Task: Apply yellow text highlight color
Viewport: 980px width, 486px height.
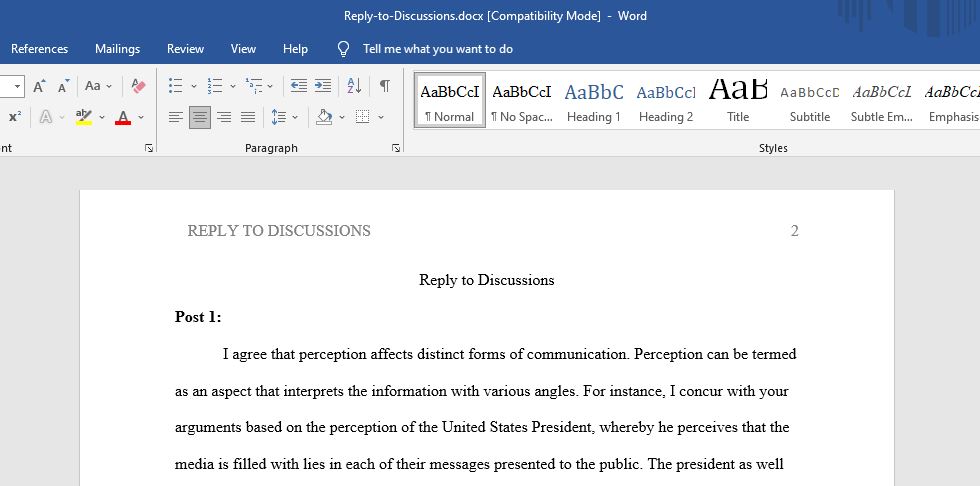Action: 84,117
